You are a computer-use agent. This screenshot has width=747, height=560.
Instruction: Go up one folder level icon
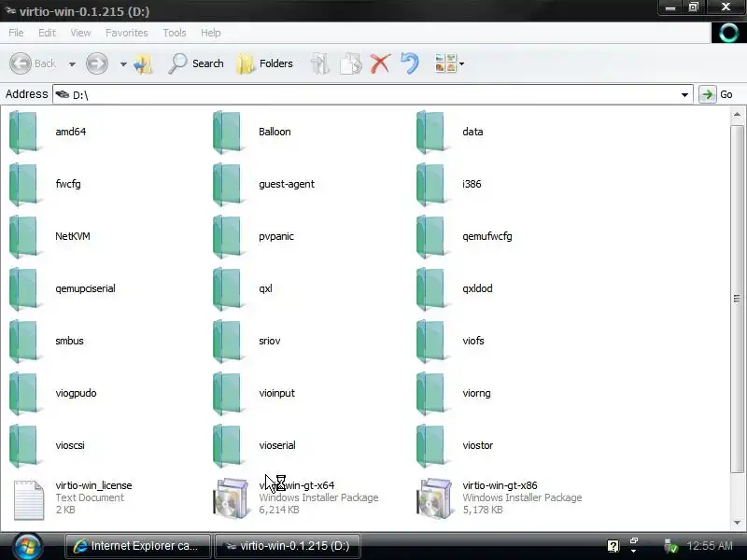click(x=143, y=63)
